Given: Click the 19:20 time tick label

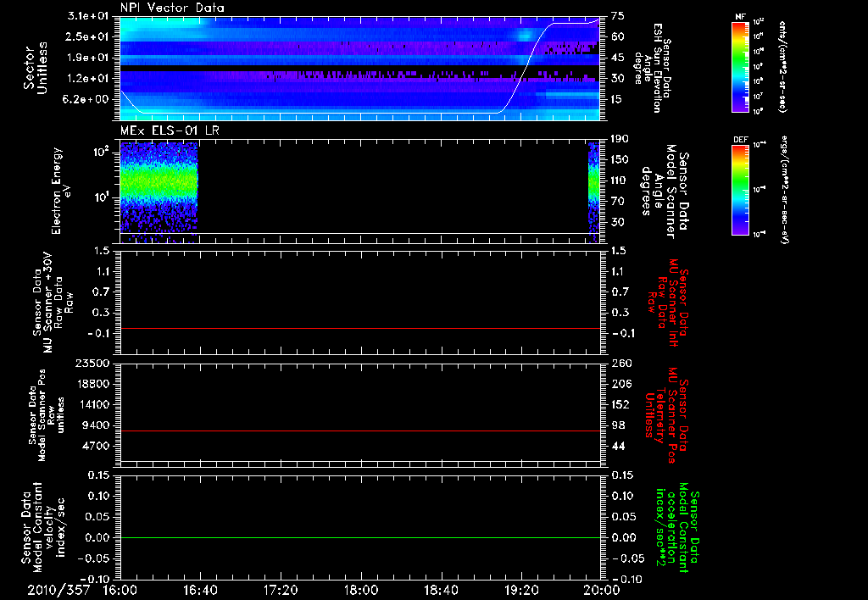Looking at the screenshot, I should point(521,590).
